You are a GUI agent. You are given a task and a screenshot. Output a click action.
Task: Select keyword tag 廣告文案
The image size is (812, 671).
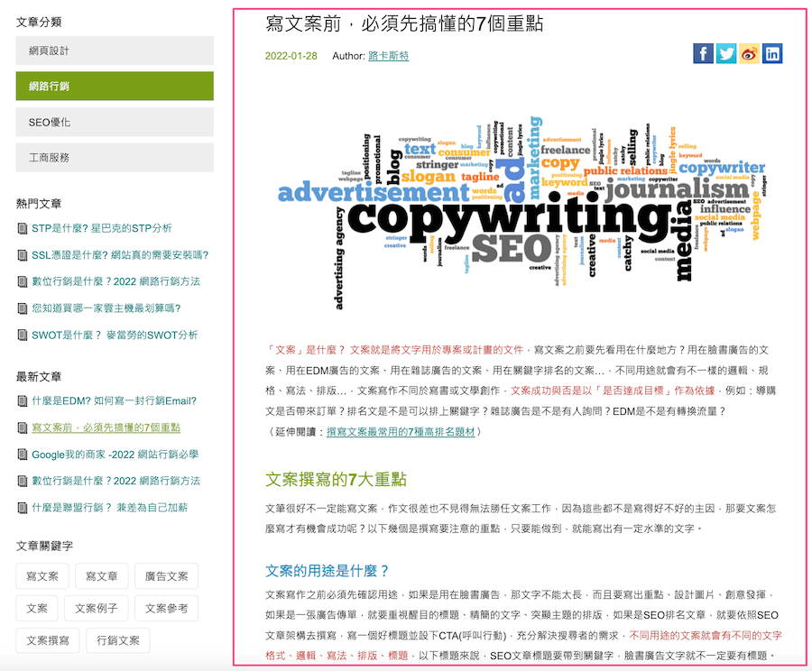pyautogui.click(x=166, y=576)
